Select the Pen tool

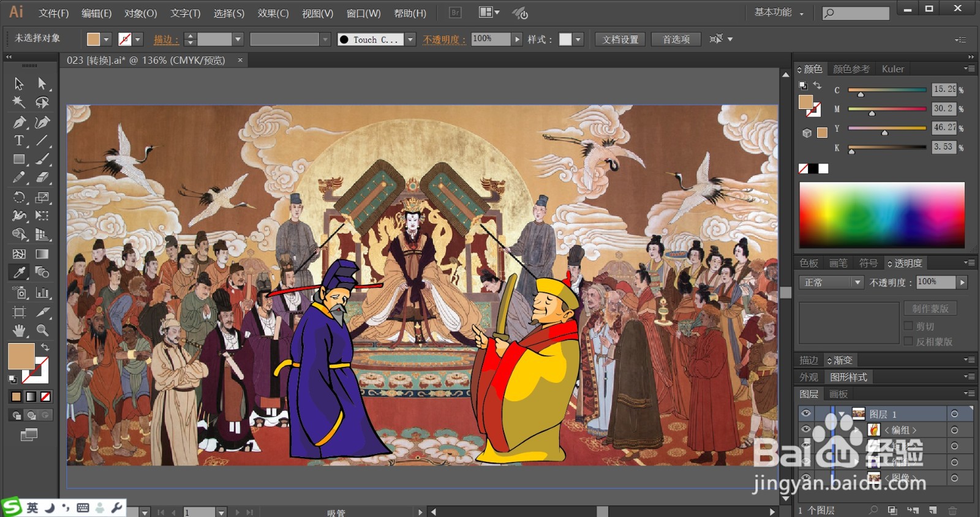pyautogui.click(x=19, y=123)
